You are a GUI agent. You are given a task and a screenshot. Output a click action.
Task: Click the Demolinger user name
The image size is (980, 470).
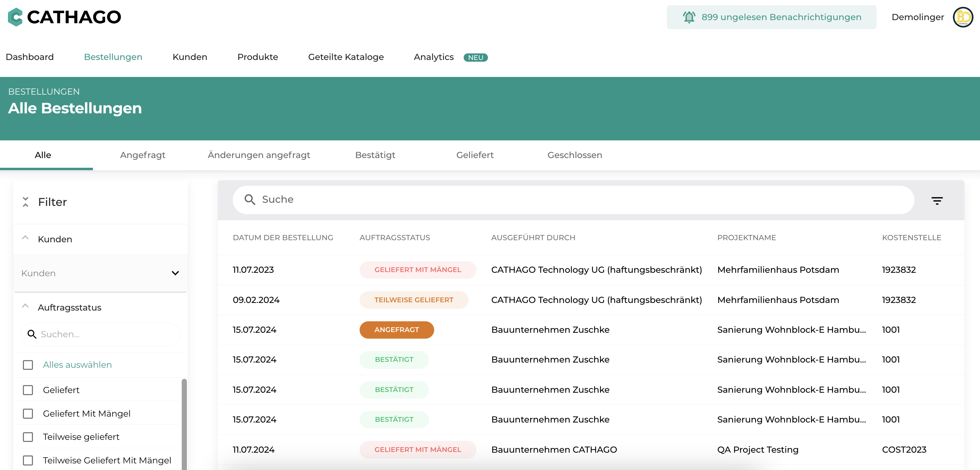click(x=918, y=17)
